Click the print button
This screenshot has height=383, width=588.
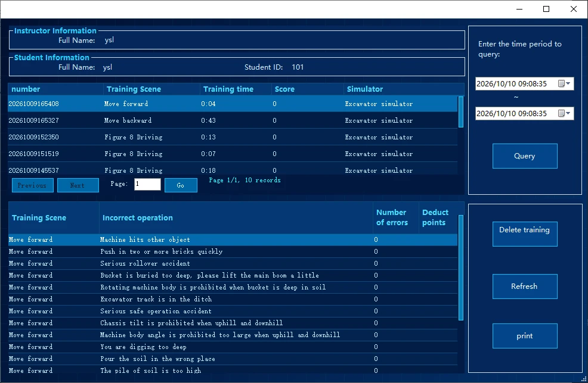coord(525,336)
